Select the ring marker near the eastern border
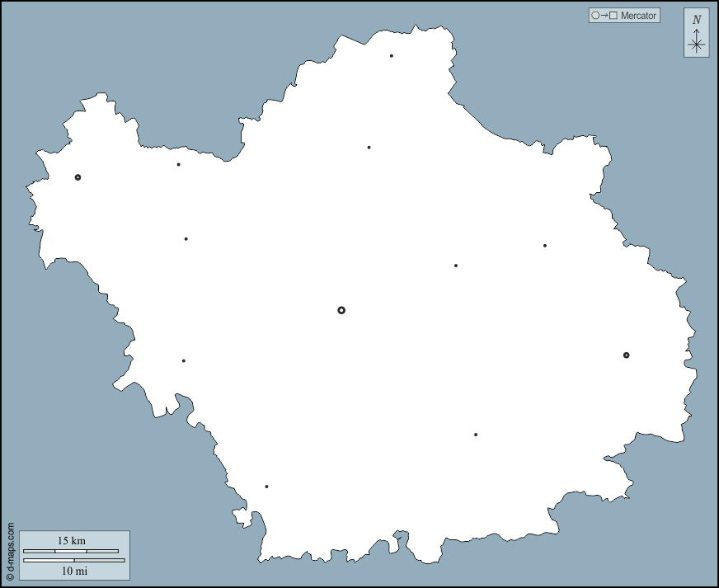The width and height of the screenshot is (719, 588). 626,355
